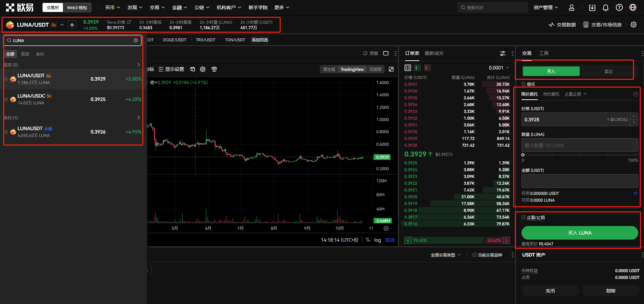
Task: Click the chart compare scales icon
Action: [214, 69]
